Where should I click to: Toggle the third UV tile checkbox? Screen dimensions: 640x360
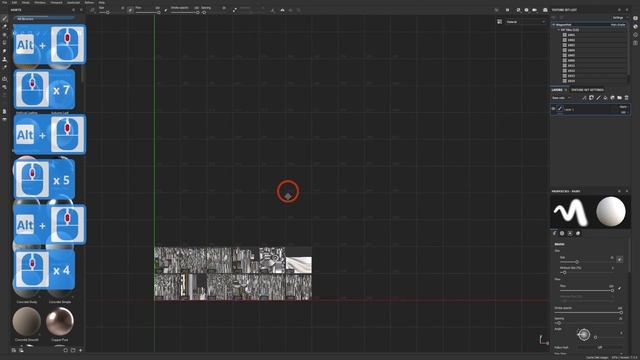click(564, 45)
